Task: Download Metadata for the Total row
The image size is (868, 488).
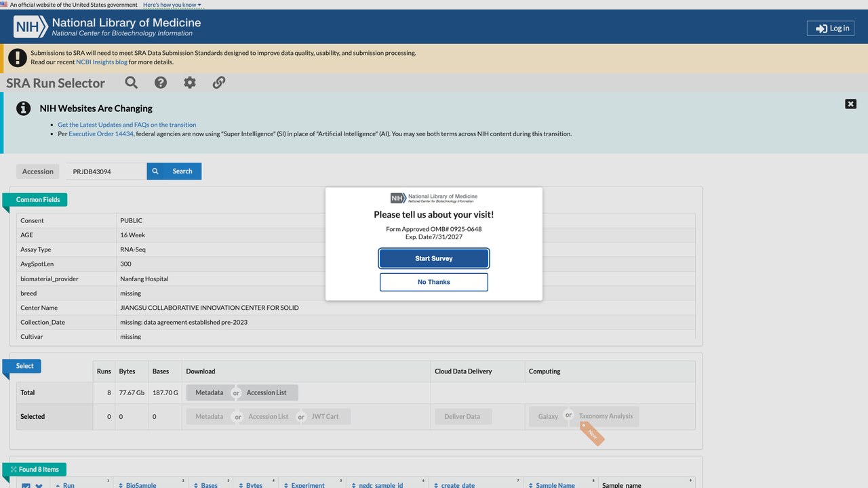Action: pyautogui.click(x=210, y=392)
